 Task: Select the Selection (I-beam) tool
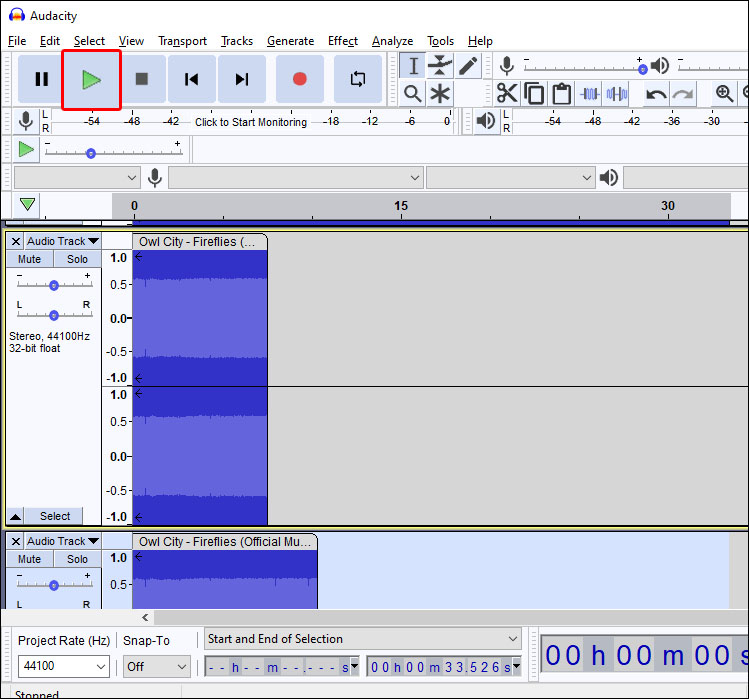[x=413, y=66]
